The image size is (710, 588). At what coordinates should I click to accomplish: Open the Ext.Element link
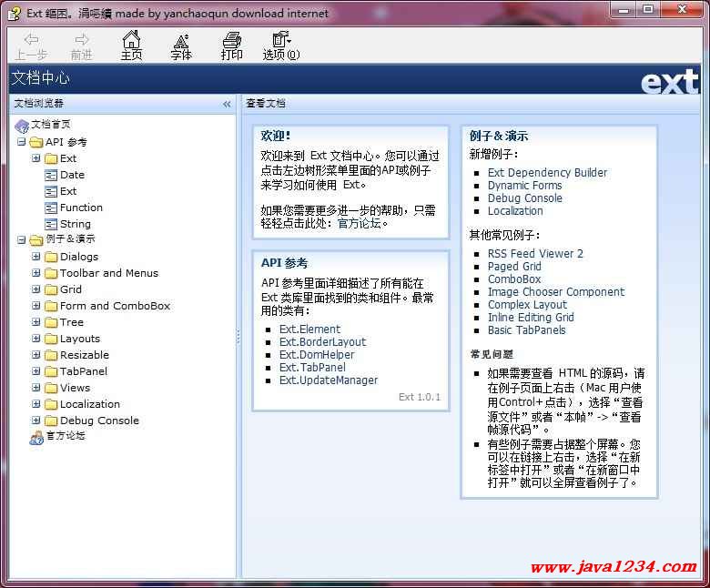click(309, 329)
